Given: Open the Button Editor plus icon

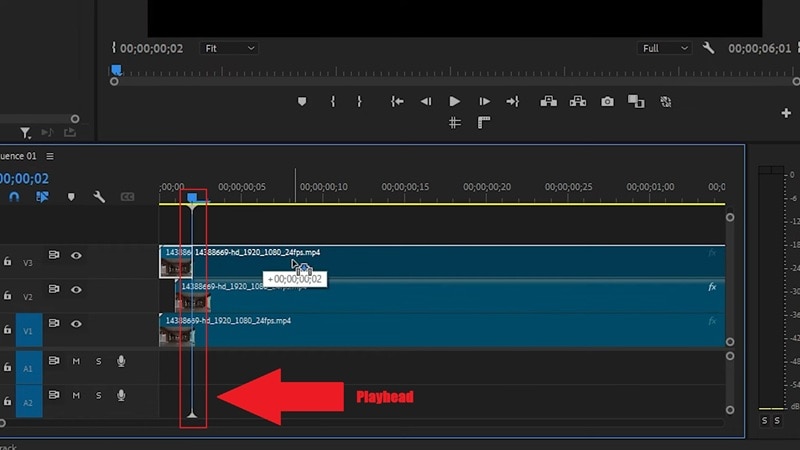Looking at the screenshot, I should 786,113.
